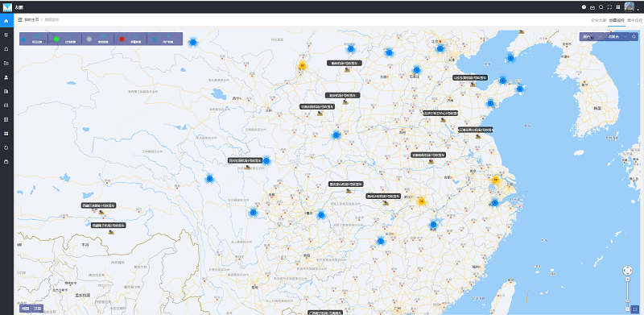Expand the user avatar dropdown arrow
The image size is (644, 315).
[x=638, y=9]
